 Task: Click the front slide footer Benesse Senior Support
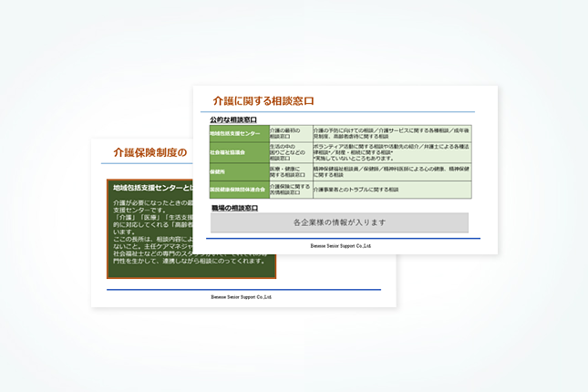(x=341, y=246)
